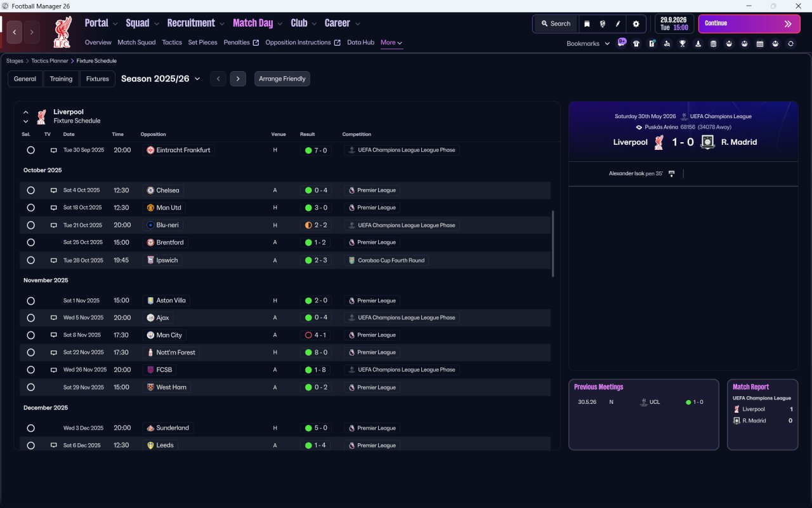Open the settings gear in top toolbar

(x=636, y=24)
